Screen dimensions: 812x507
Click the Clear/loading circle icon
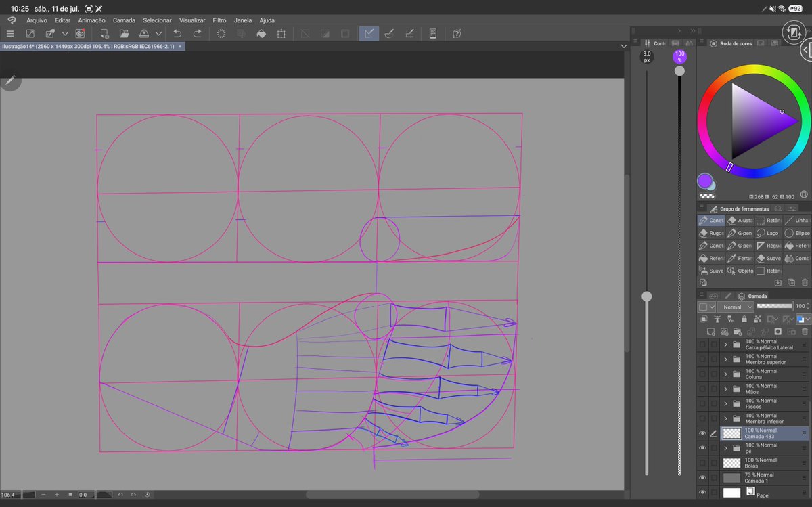221,33
